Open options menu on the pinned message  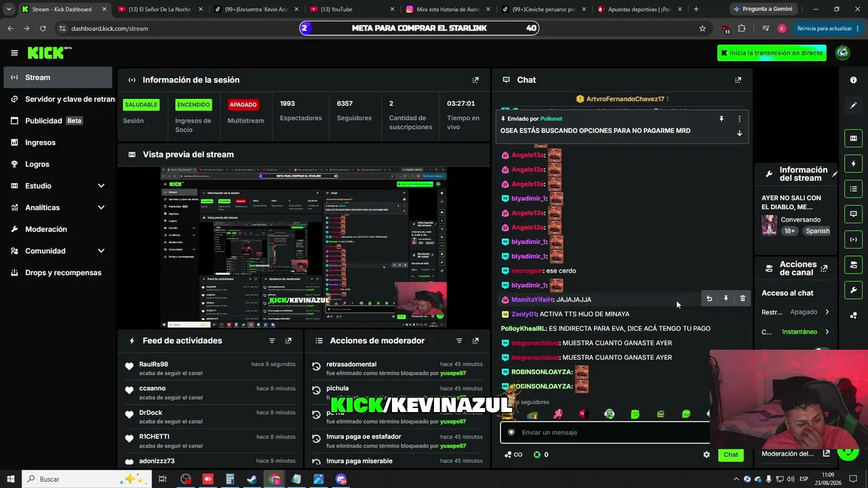739,119
